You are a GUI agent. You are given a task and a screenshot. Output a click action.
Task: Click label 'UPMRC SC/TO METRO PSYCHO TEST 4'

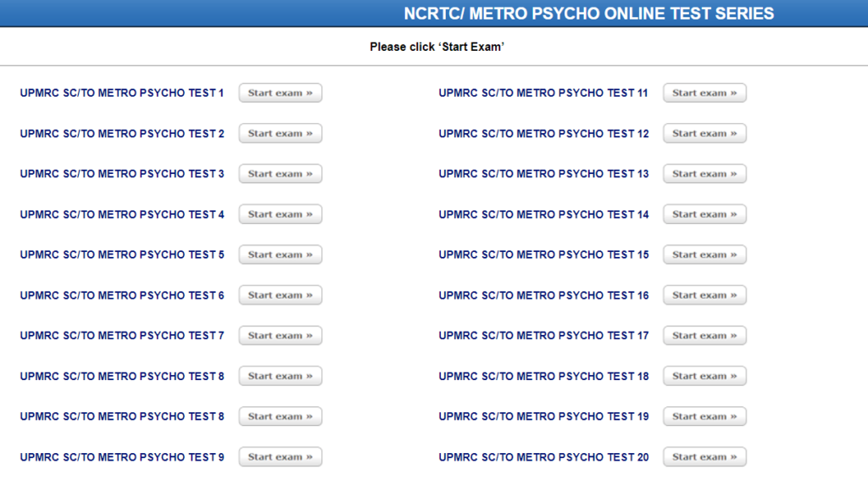coord(122,215)
